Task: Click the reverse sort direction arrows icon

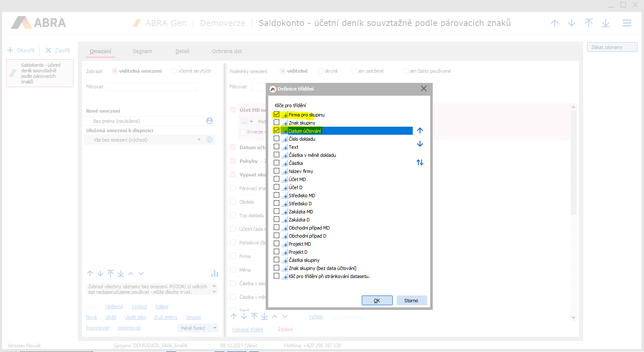Action: pos(420,162)
